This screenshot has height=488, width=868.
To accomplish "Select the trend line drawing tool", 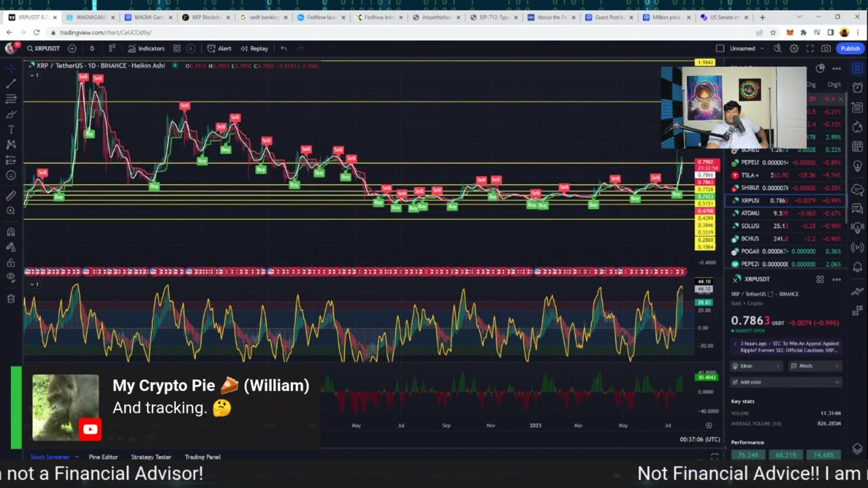I will click(11, 83).
